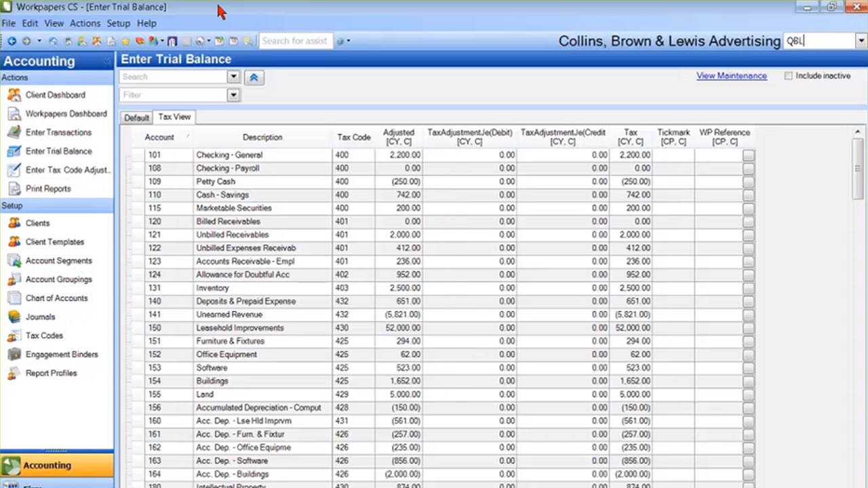The height and width of the screenshot is (488, 868).
Task: Click the View Maintenance link
Action: point(731,75)
